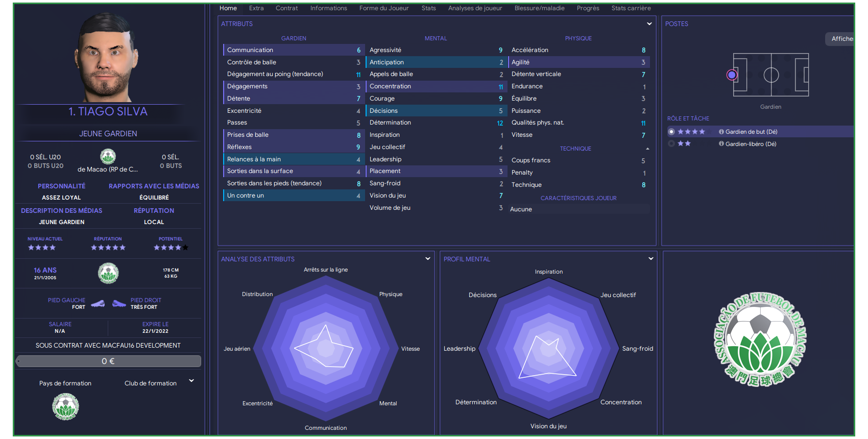Open Analyses de joueur tab
This screenshot has width=868, height=439.
[475, 8]
